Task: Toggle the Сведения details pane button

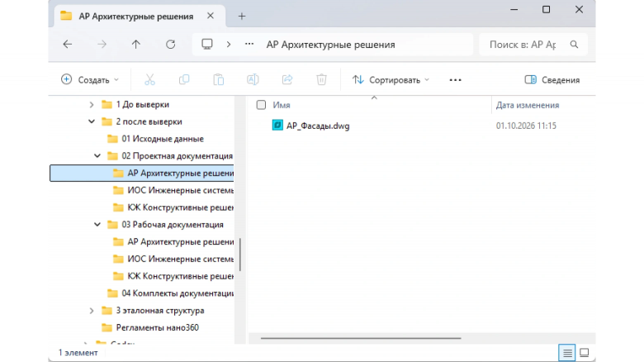Action: pos(552,80)
